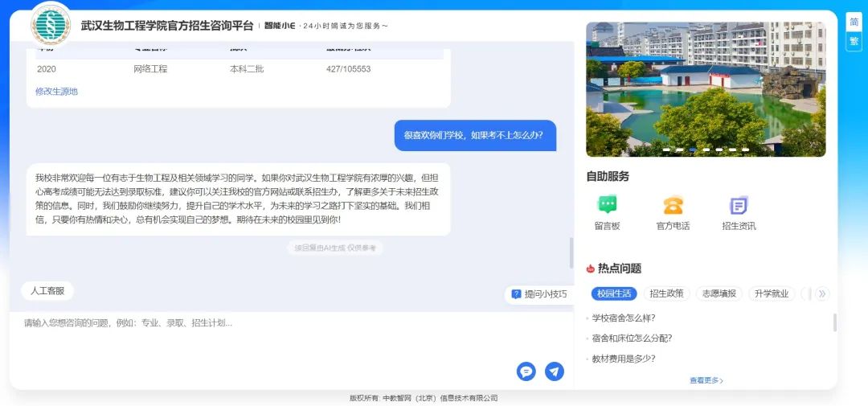Expand the list via 查看更多
The width and height of the screenshot is (868, 406).
tap(706, 380)
